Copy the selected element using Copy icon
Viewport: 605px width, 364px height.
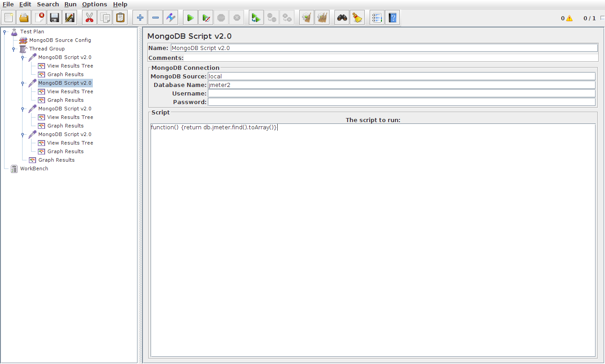coord(105,18)
